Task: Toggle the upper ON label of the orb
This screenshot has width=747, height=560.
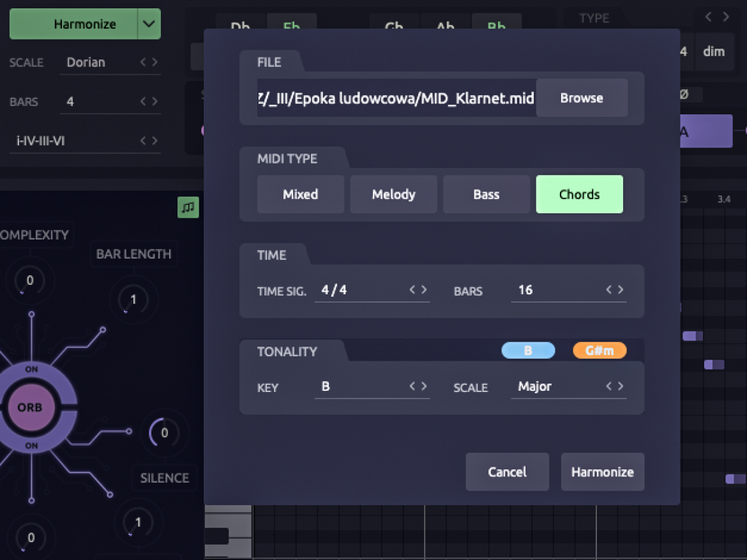Action: point(31,369)
